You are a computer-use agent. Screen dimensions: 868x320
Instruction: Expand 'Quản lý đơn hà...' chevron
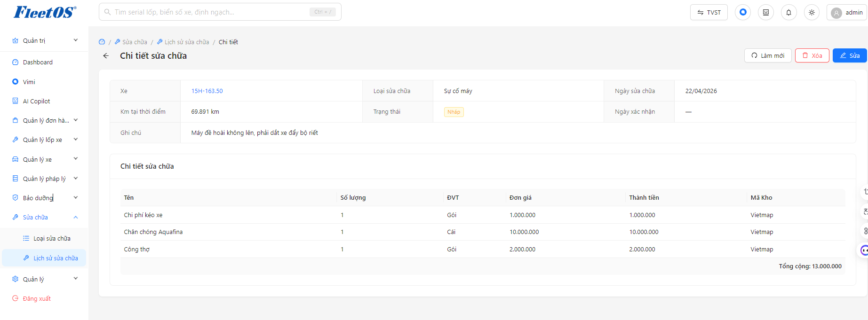pyautogui.click(x=76, y=120)
